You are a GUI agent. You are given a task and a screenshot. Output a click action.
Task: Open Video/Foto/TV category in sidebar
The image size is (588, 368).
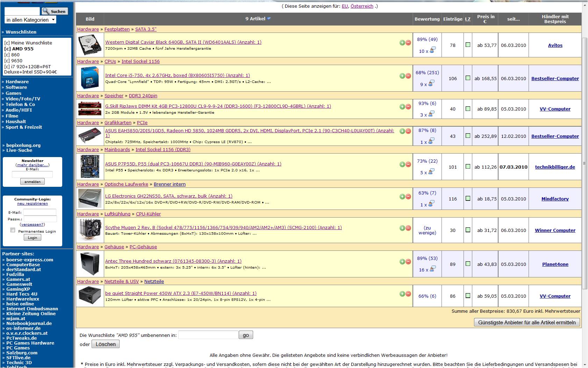pos(23,99)
